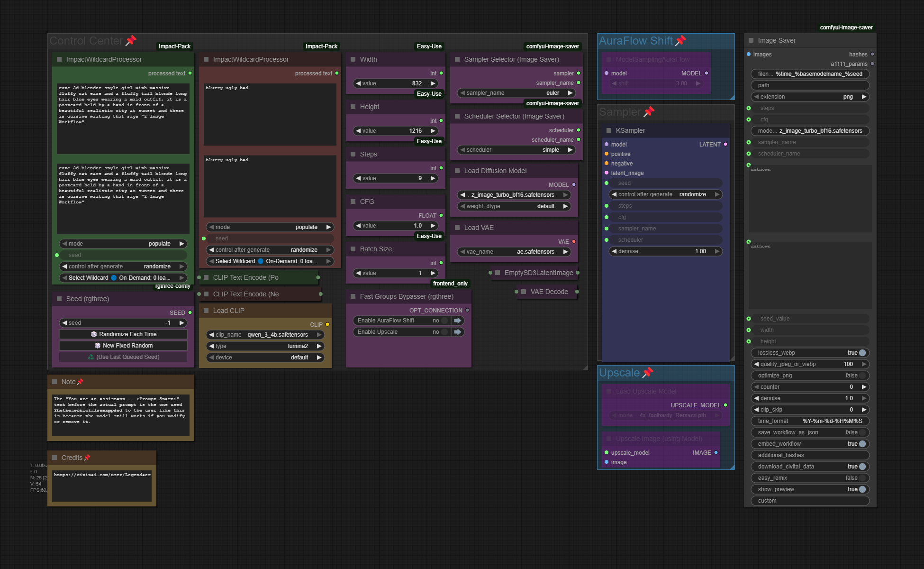Viewport: 924px width, 569px height.
Task: Collapse the Image Saver node via its title square
Action: [x=751, y=41]
